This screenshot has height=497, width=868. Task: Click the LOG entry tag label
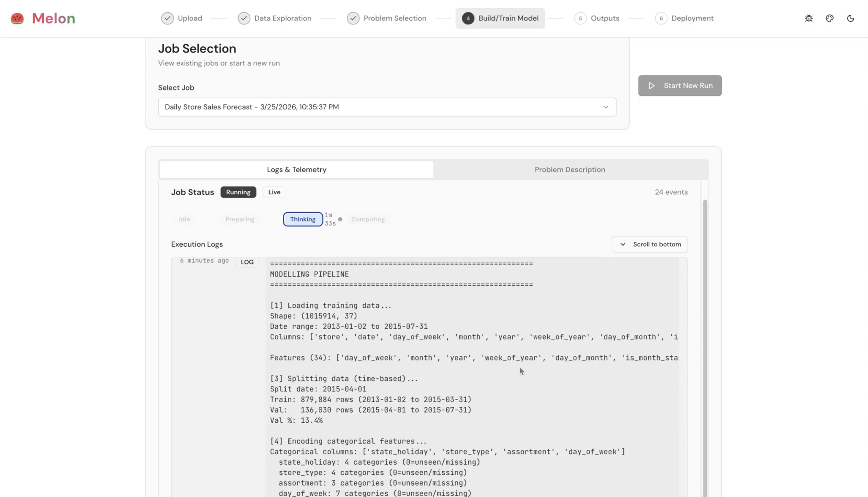(x=247, y=262)
